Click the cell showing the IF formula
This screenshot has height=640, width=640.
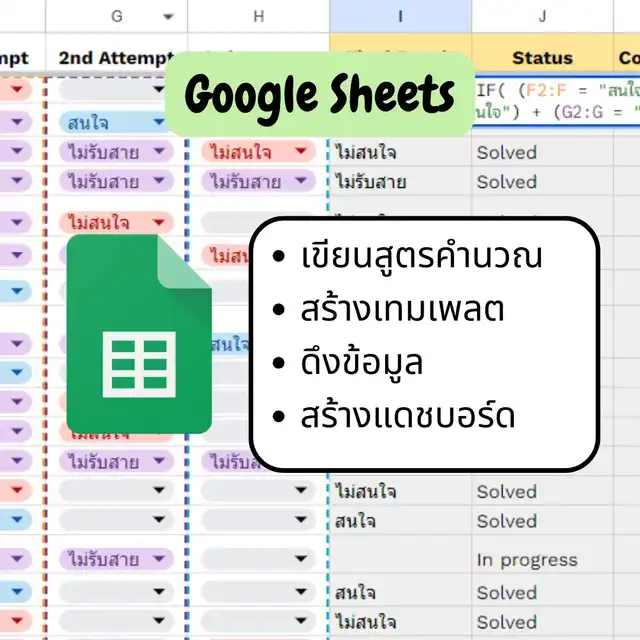(555, 100)
